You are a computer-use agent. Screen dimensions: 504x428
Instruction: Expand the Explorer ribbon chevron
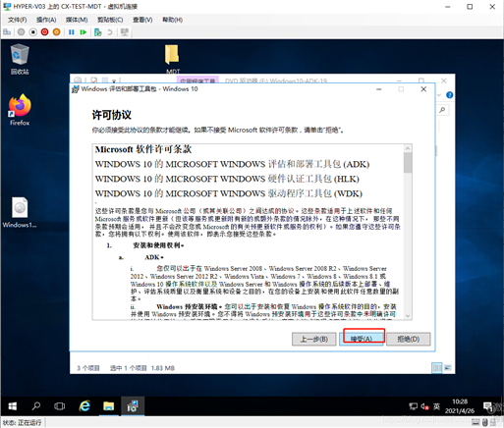(x=439, y=95)
